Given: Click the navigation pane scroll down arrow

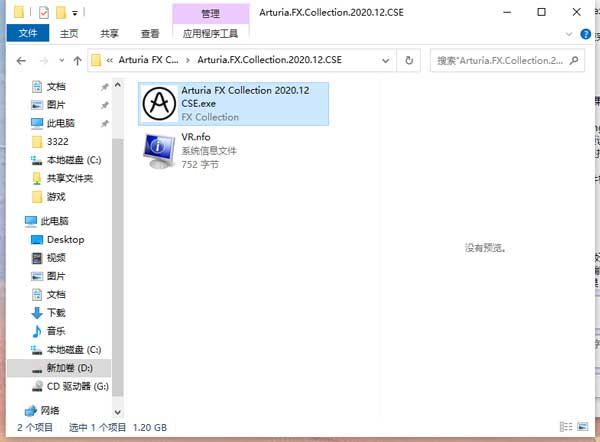Looking at the screenshot, I should (118, 412).
